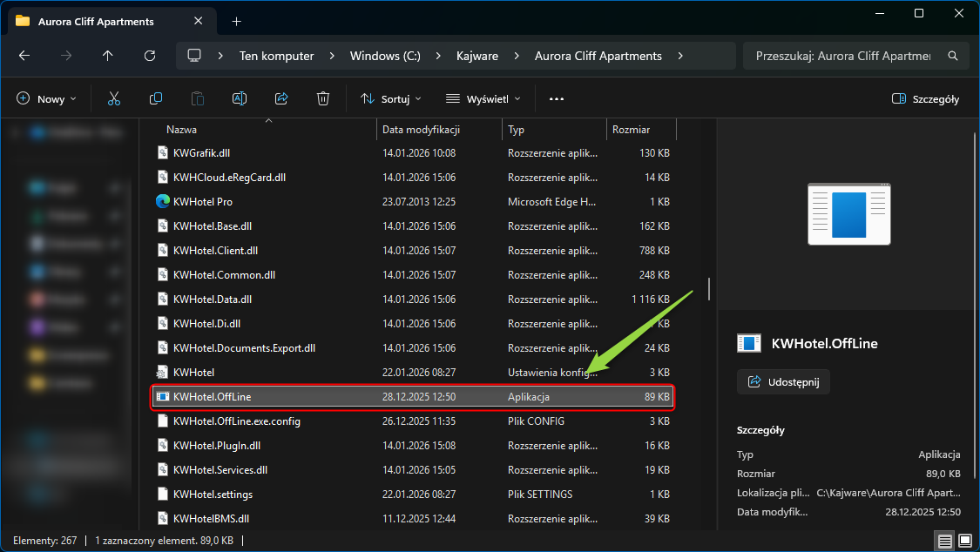Image resolution: width=980 pixels, height=552 pixels.
Task: Click the search box for Aurora Cliff Apartments
Action: (842, 56)
